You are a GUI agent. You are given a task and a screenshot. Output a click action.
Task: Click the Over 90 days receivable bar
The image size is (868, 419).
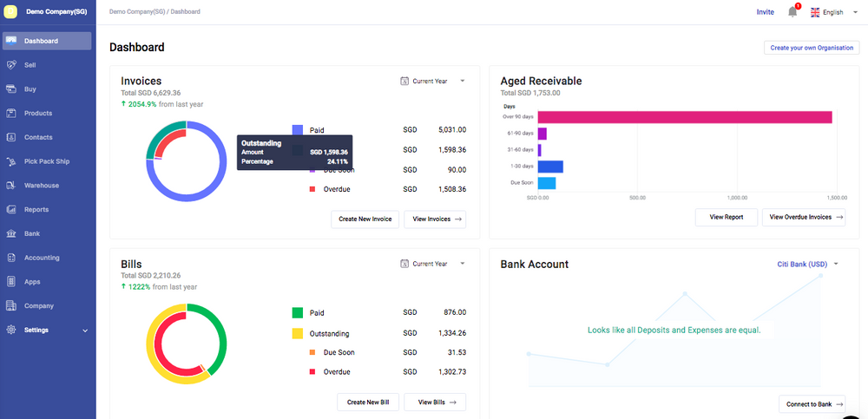click(x=684, y=117)
